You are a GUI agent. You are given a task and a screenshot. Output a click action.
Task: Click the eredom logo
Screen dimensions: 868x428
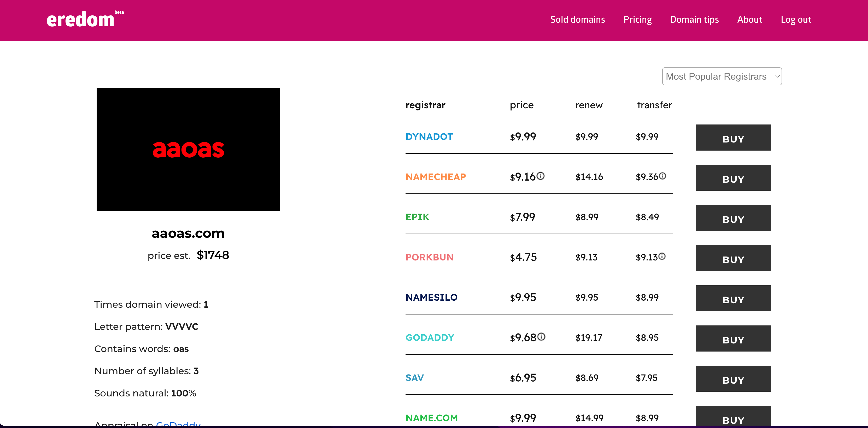81,20
